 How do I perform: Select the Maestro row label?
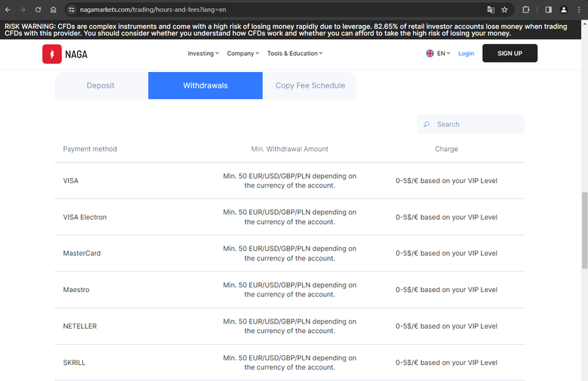[x=76, y=290]
